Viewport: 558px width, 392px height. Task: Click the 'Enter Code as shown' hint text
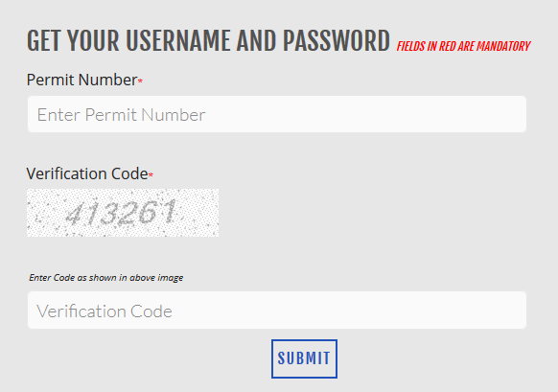coord(106,277)
